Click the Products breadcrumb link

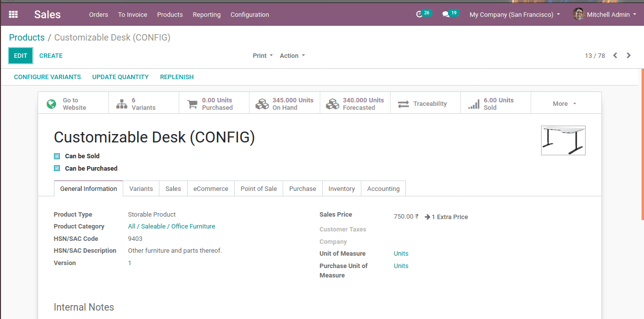point(27,38)
